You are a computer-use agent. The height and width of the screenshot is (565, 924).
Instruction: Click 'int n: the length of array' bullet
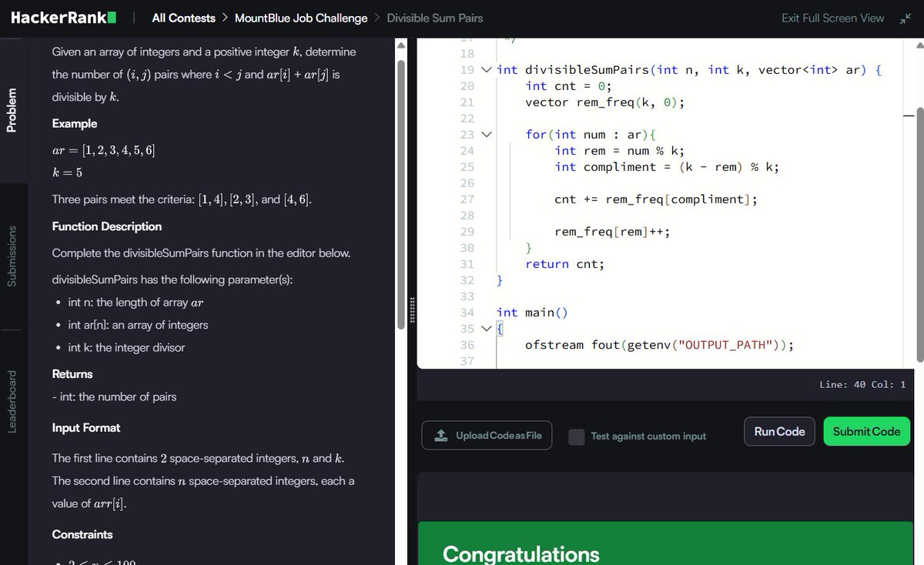136,303
